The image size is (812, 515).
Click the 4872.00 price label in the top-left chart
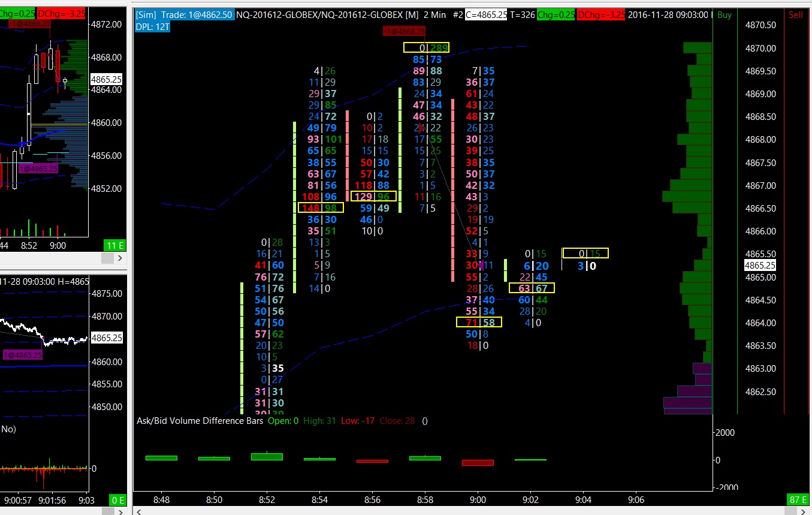click(108, 25)
